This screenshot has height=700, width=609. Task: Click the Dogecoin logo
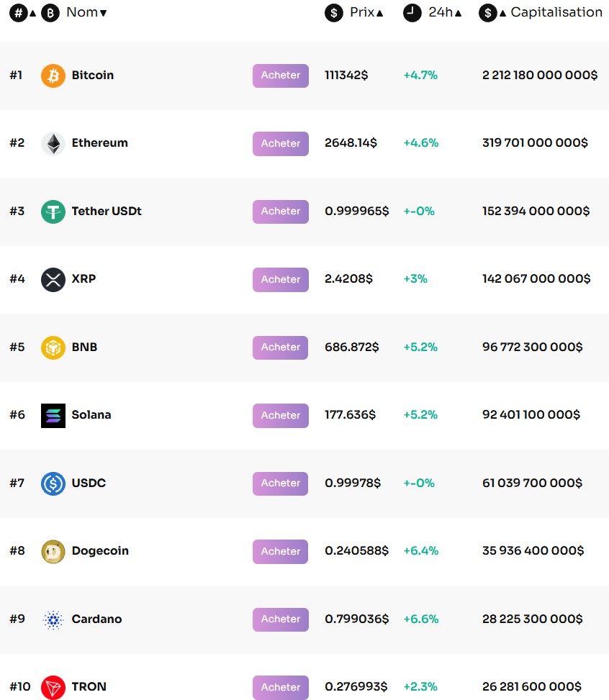[x=53, y=551]
